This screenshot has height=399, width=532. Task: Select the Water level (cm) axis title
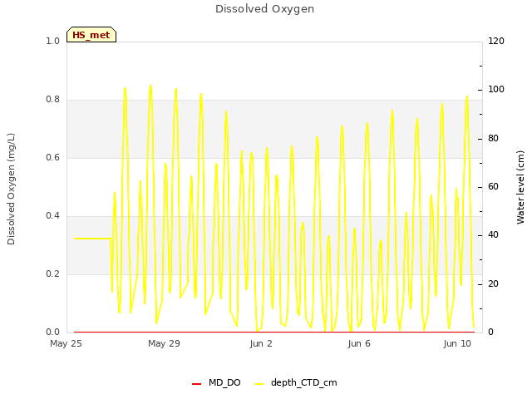coord(520,187)
